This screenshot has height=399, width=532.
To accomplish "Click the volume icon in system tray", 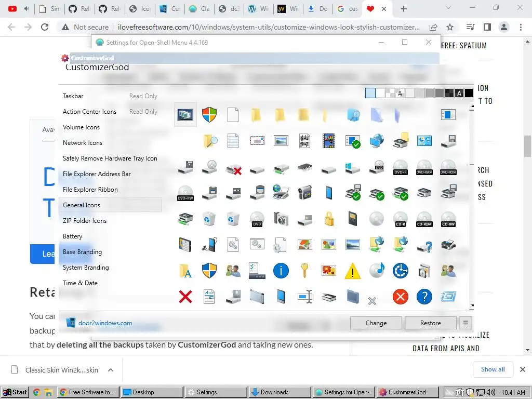I will click(x=490, y=392).
